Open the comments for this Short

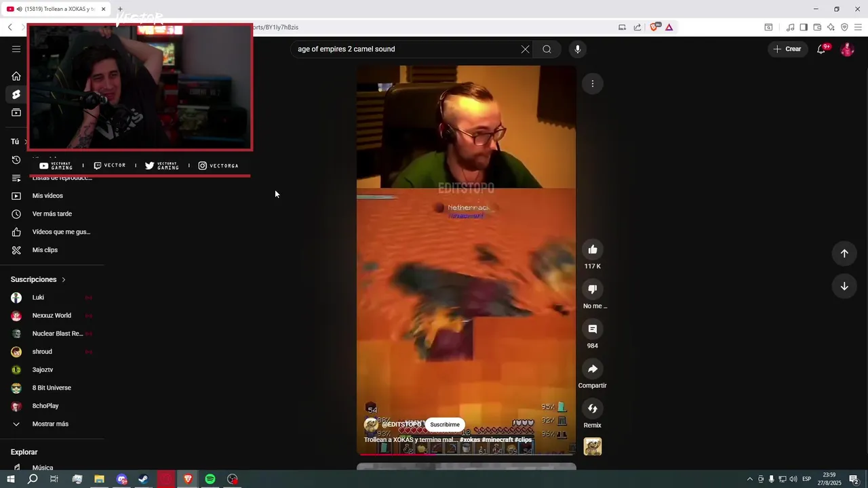[x=593, y=329]
